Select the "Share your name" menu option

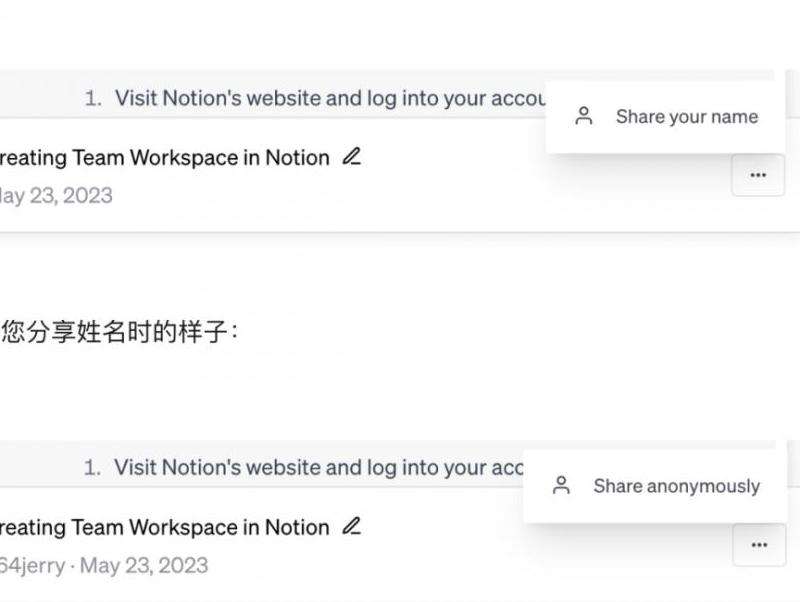click(686, 117)
